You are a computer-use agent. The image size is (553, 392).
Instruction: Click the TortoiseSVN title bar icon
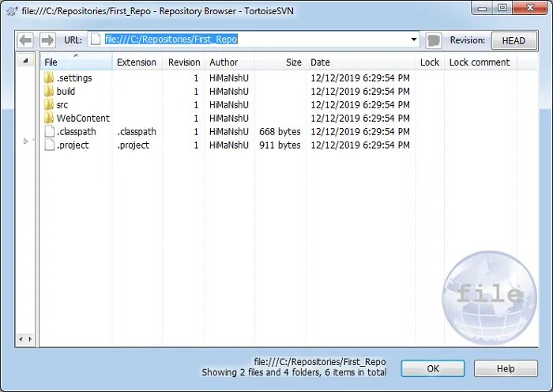(12, 11)
